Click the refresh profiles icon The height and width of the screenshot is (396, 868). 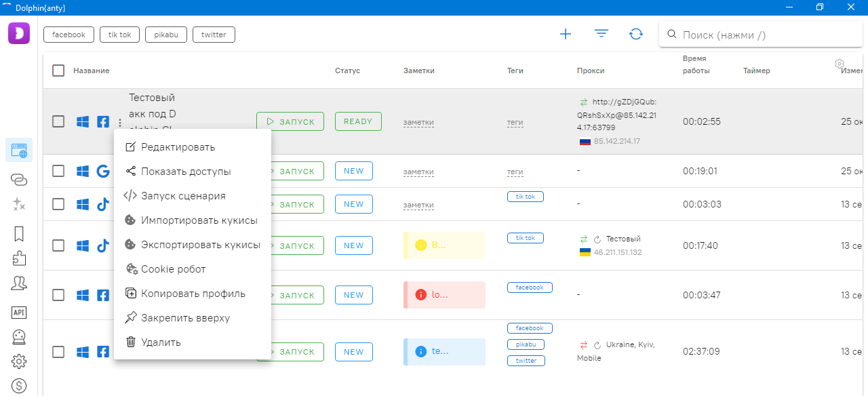point(636,34)
